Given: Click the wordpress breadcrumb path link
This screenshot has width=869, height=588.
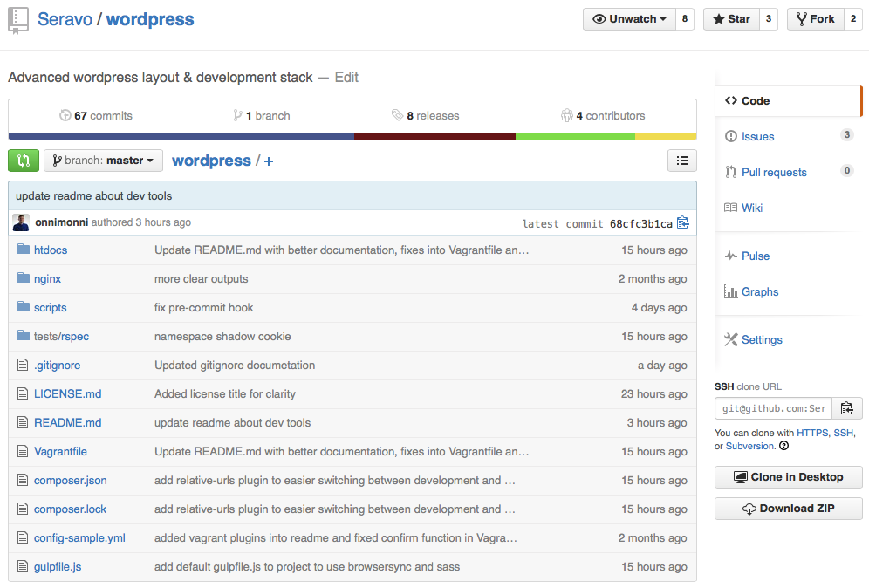Looking at the screenshot, I should 211,161.
